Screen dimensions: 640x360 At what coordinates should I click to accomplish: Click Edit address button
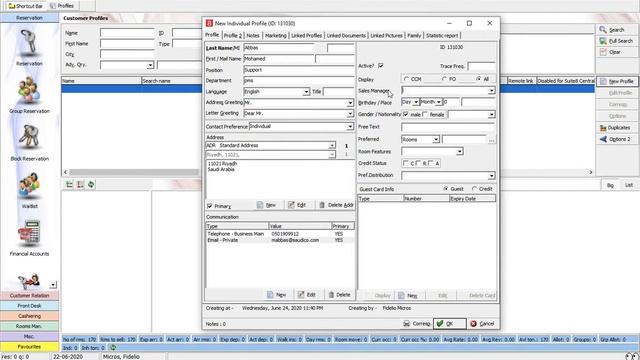[297, 205]
